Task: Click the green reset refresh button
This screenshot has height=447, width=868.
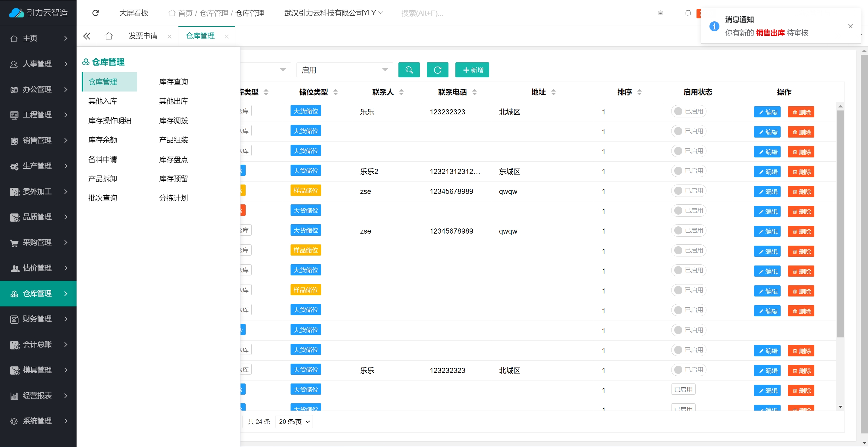Action: click(437, 70)
